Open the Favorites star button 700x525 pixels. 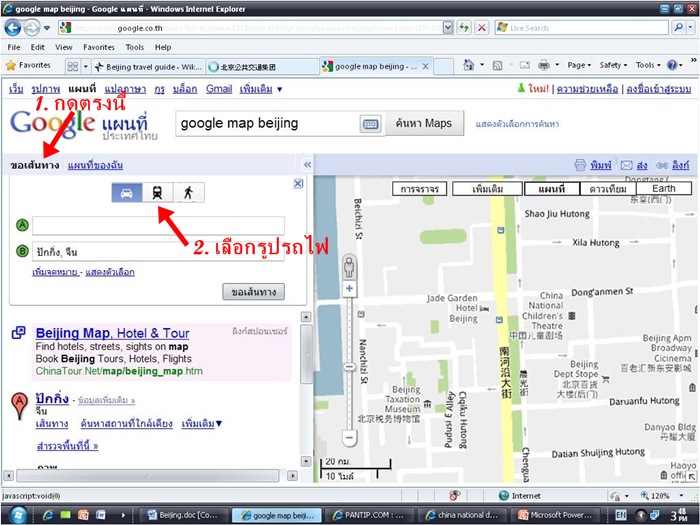pos(28,65)
